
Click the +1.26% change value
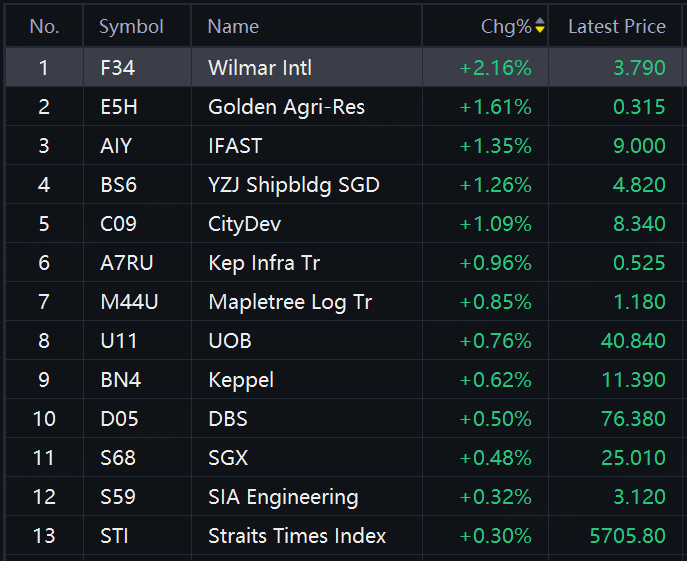(x=496, y=185)
